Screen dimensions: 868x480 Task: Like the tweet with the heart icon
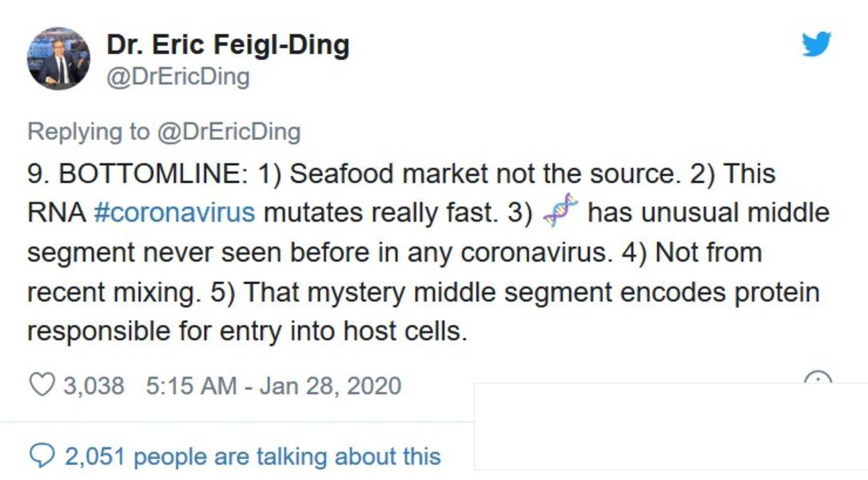pyautogui.click(x=42, y=386)
